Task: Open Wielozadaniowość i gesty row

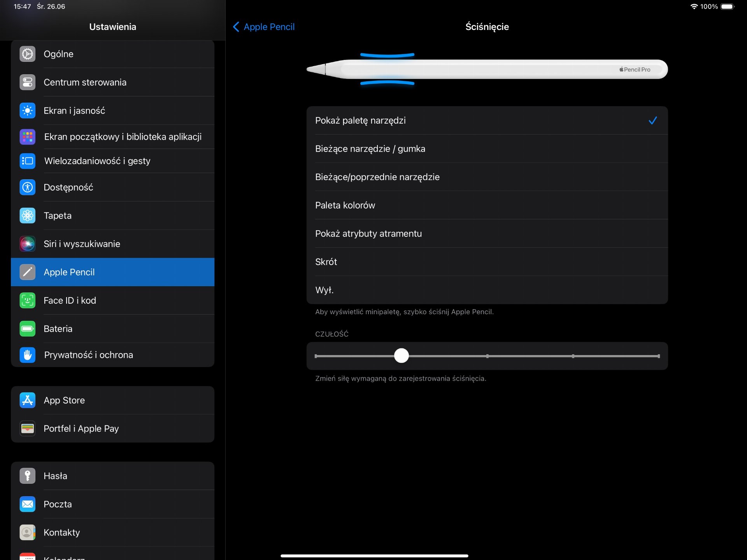Action: pyautogui.click(x=112, y=161)
